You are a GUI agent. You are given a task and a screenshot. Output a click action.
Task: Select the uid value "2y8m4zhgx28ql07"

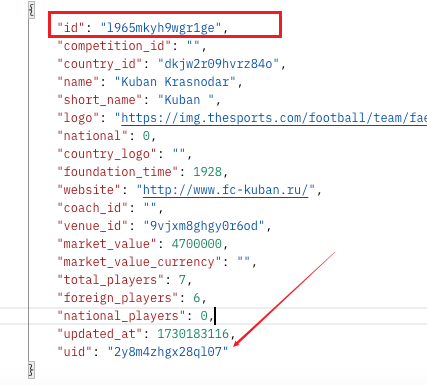[x=168, y=352]
